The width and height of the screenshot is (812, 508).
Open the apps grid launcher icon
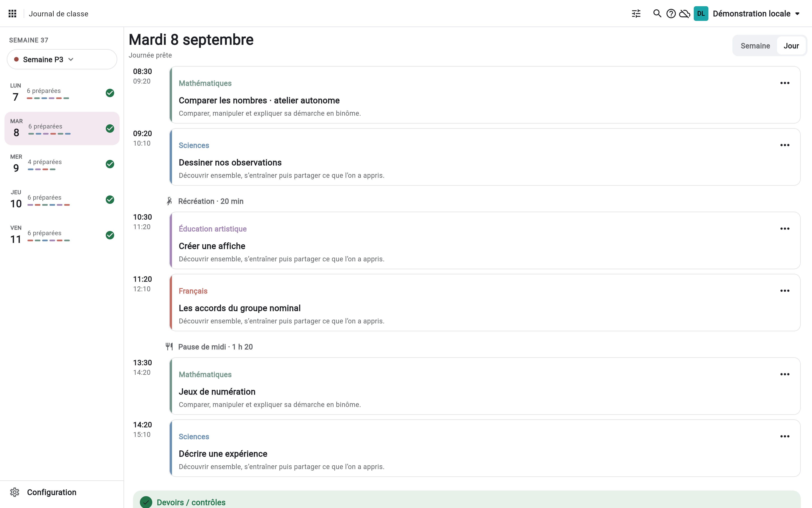click(x=12, y=13)
